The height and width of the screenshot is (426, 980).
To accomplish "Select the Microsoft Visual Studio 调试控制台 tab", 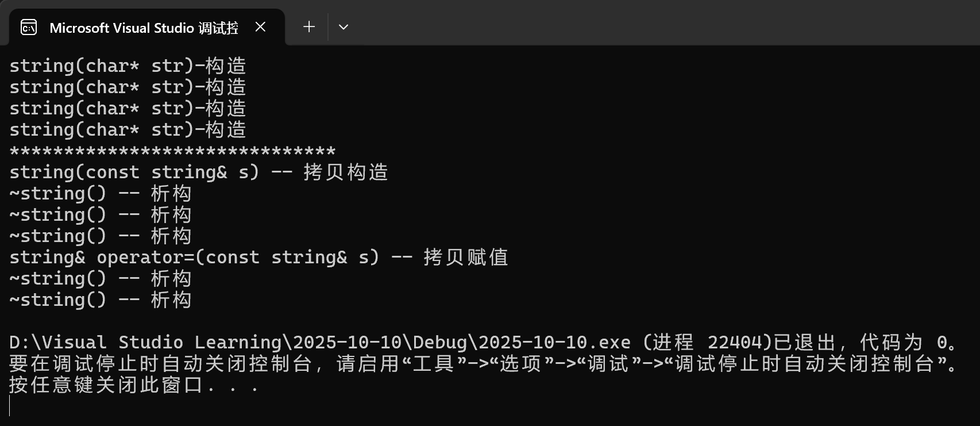I will 144,27.
